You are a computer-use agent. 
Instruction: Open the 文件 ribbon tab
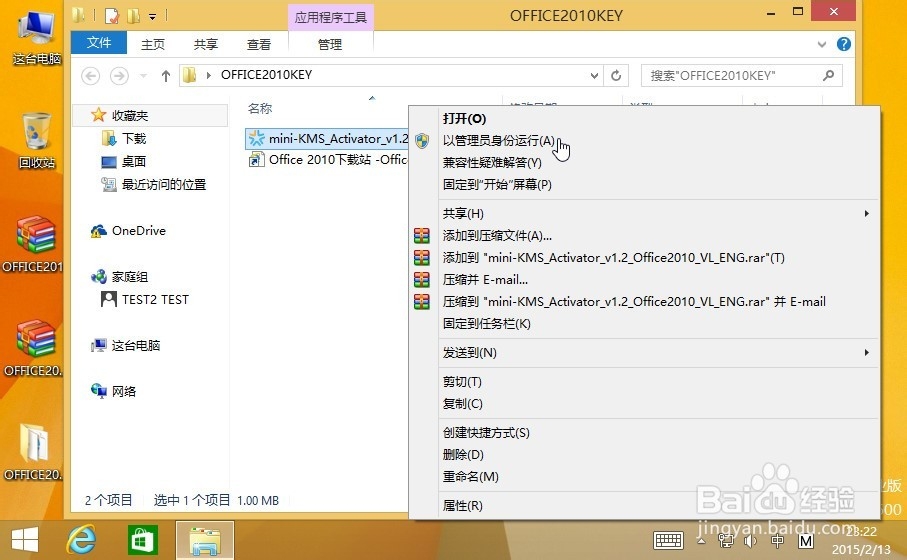(99, 43)
